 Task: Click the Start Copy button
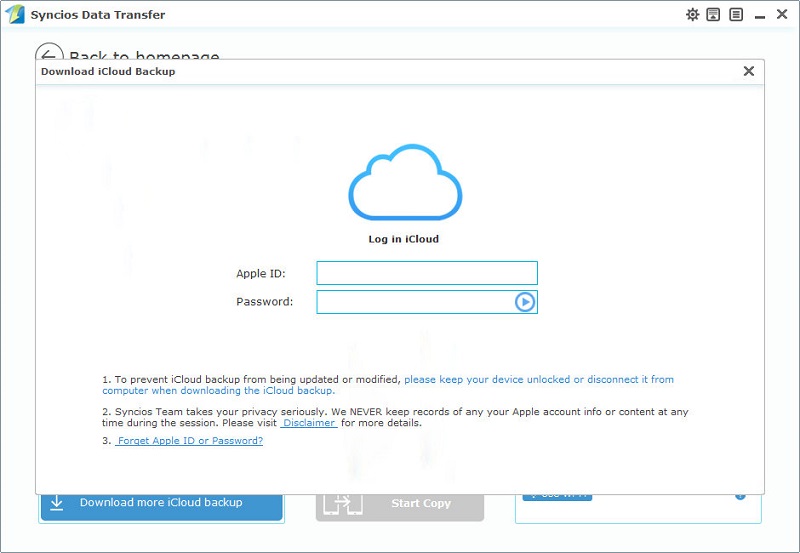point(399,506)
